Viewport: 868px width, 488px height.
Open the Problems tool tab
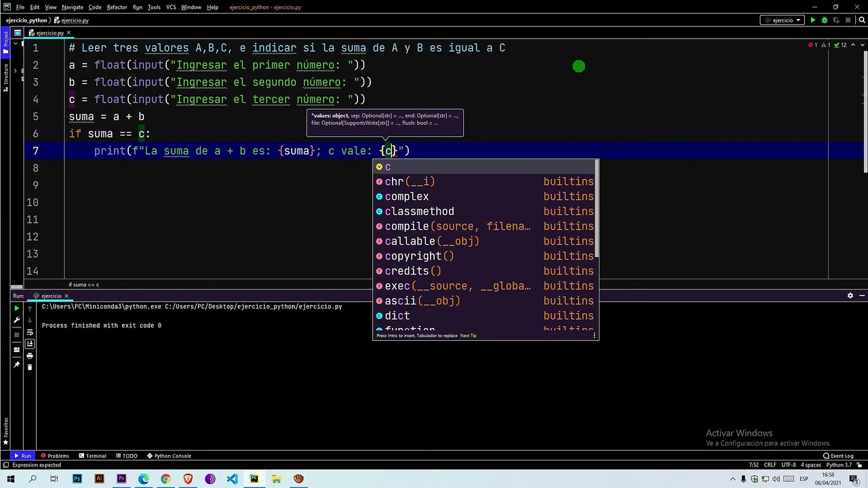(55, 456)
